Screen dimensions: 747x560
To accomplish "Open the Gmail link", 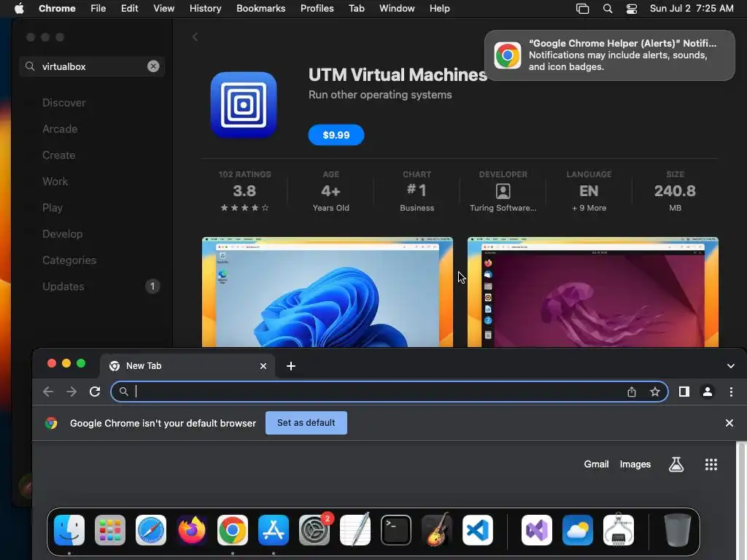I will click(x=596, y=464).
